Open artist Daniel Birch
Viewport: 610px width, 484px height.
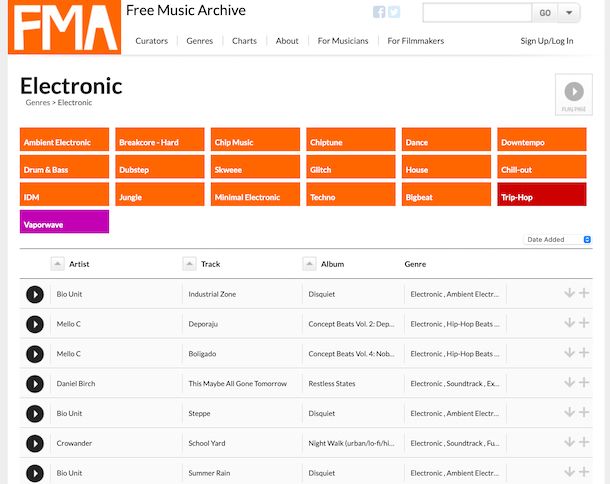pos(76,384)
